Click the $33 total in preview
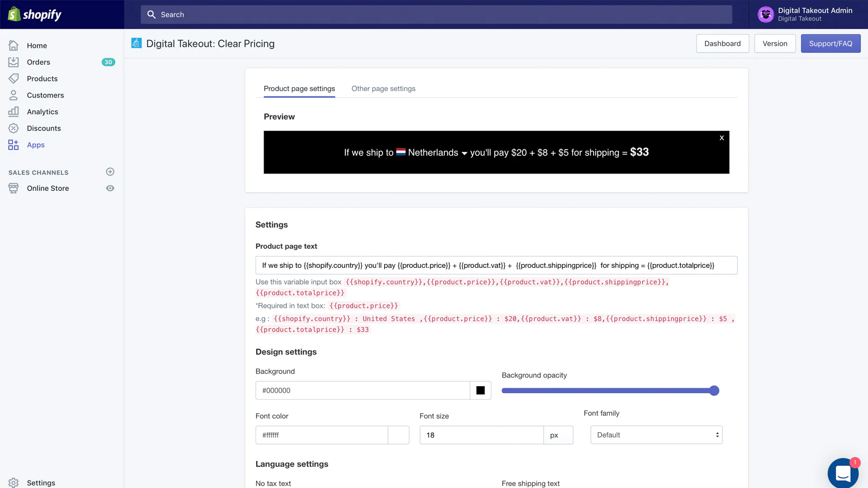 point(639,152)
